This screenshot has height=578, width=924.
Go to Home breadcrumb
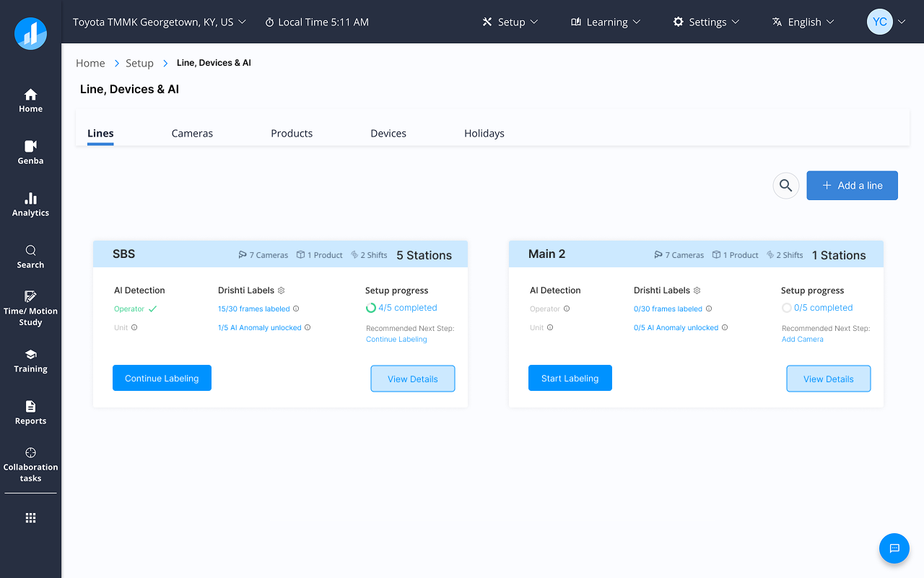pyautogui.click(x=90, y=63)
